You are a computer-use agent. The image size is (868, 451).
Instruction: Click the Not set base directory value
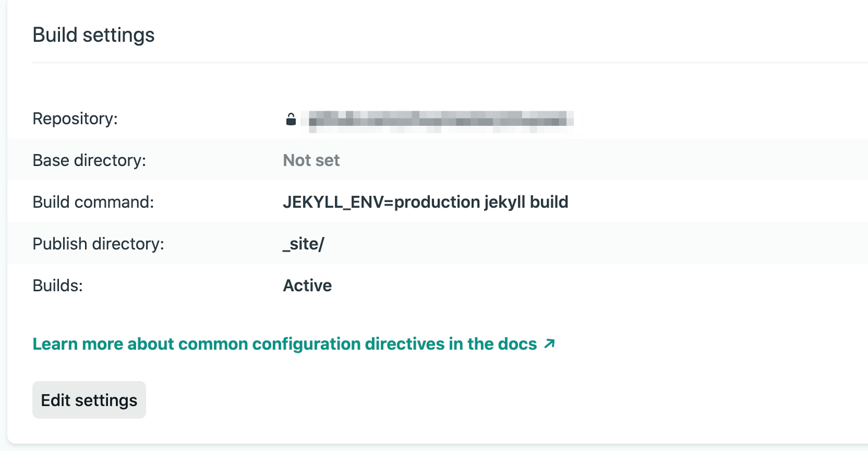[311, 160]
